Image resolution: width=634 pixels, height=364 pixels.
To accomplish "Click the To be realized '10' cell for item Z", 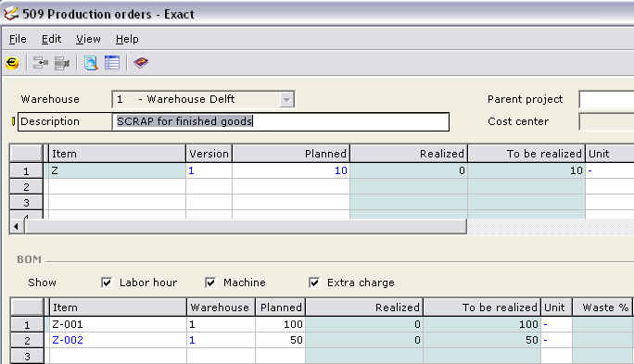I will (526, 171).
